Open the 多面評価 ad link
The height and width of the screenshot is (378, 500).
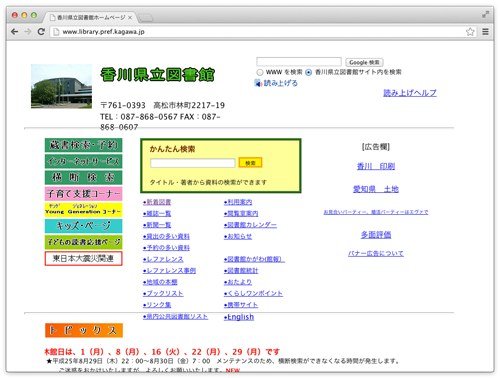click(x=376, y=235)
